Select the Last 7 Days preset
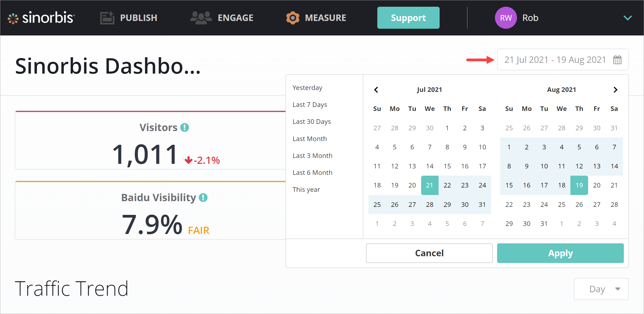 pos(310,105)
